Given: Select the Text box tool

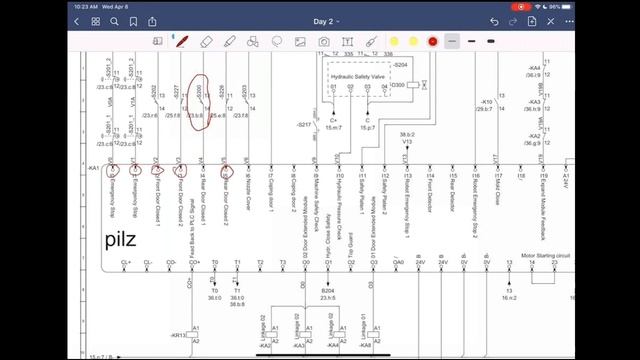Looking at the screenshot, I should [x=347, y=42].
